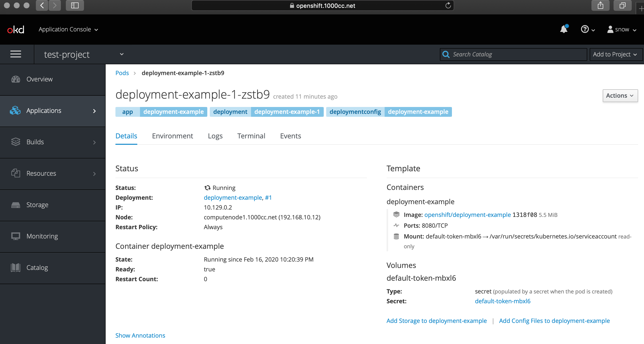
Task: Click Add Config Files to deployment-example
Action: tap(554, 320)
